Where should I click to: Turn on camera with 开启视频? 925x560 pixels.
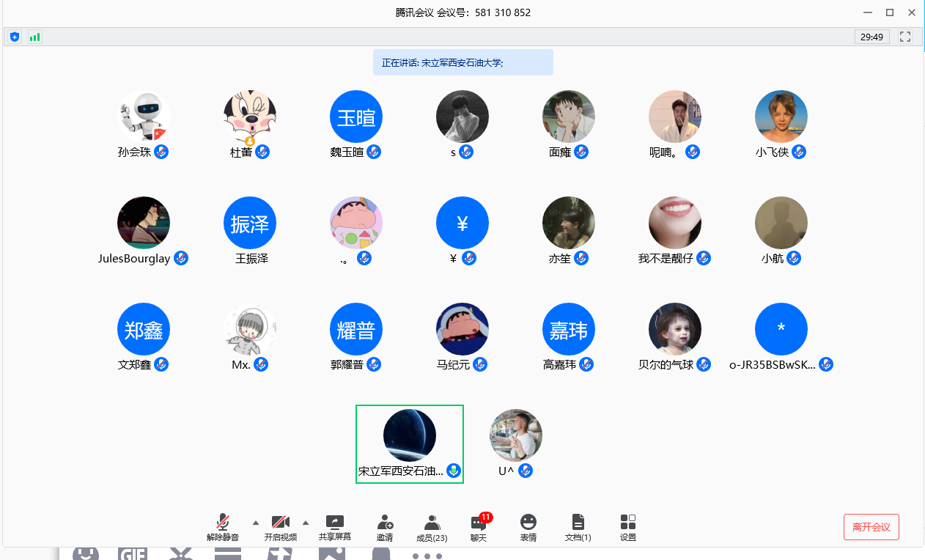point(280,527)
